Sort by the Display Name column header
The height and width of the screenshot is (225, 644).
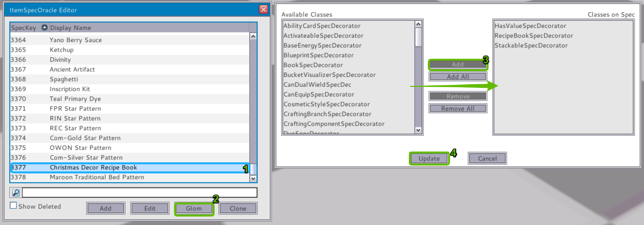[71, 28]
